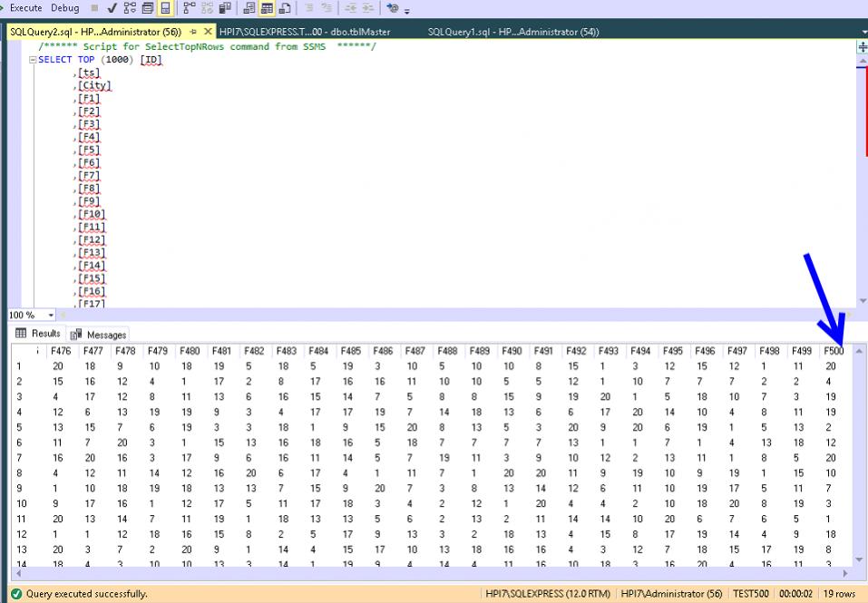Click F476 cell value in row 5
Screen dimensions: 868x603
pyautogui.click(x=58, y=427)
